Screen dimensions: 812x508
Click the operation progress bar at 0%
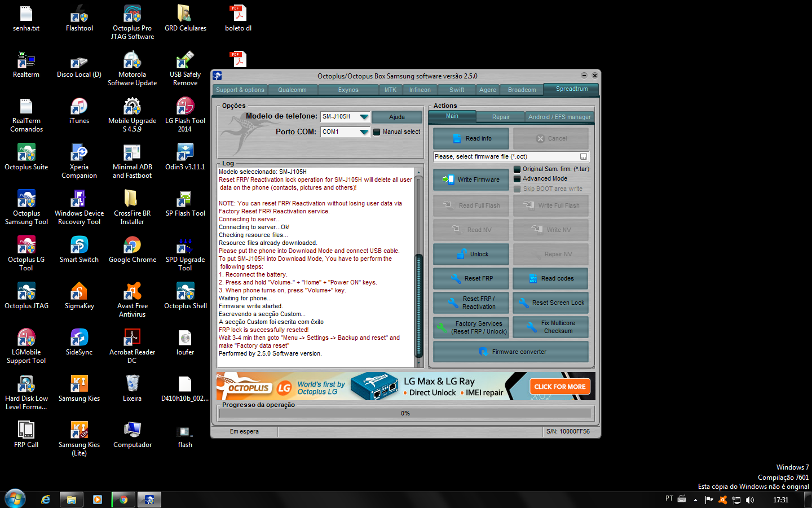[405, 414]
